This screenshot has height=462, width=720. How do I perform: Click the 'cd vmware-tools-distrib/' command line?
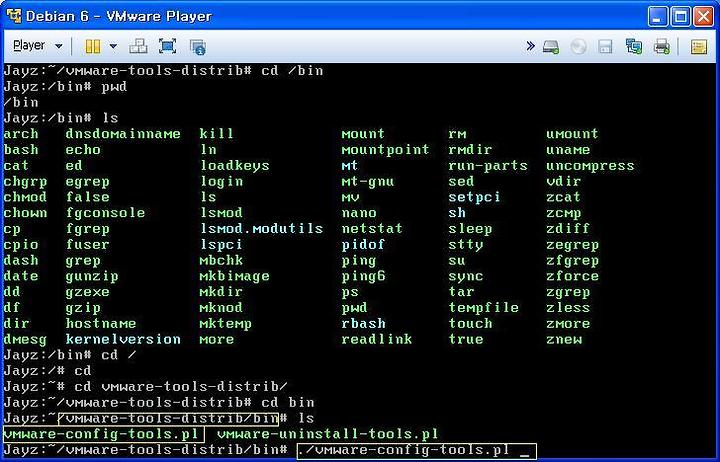(181, 387)
